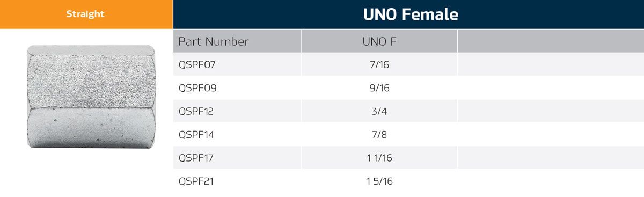Select part number QSPF14
This screenshot has width=644, height=197.
[x=196, y=135]
